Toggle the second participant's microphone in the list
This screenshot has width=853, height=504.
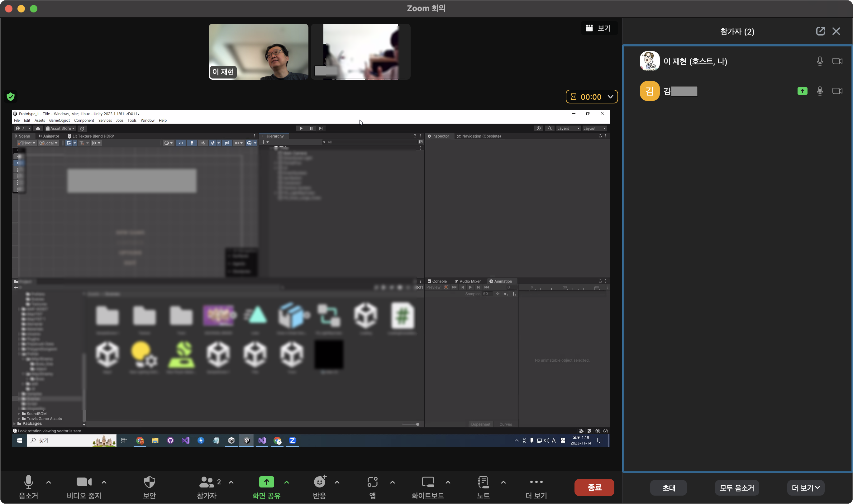pyautogui.click(x=819, y=91)
